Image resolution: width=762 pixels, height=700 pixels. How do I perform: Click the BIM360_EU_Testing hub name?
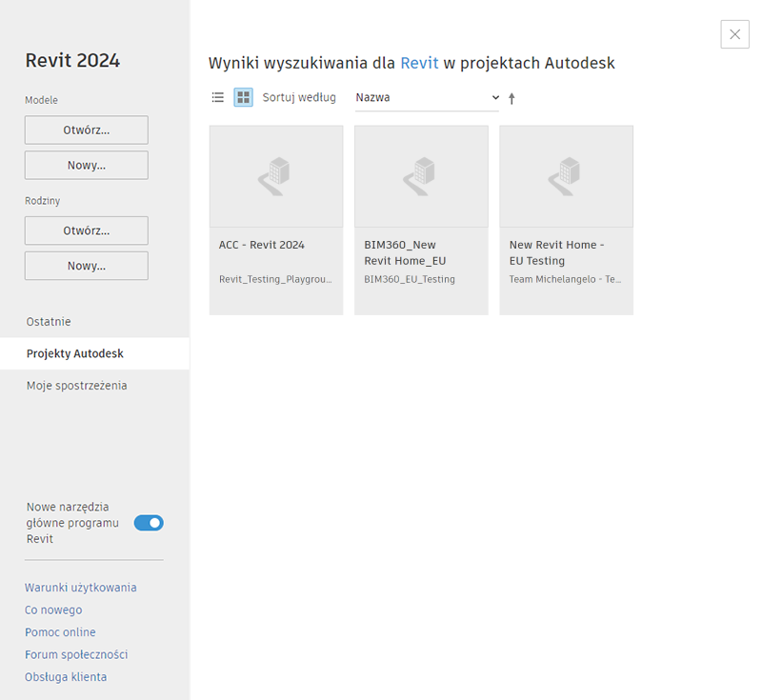410,279
